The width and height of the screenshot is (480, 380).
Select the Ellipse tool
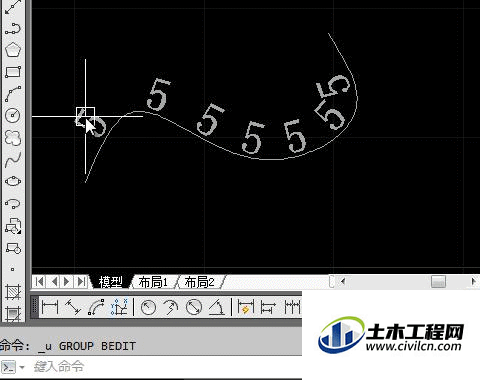[x=13, y=181]
